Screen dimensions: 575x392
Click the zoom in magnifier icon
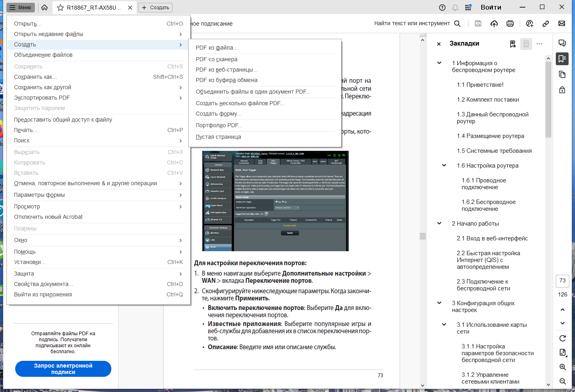(x=562, y=367)
